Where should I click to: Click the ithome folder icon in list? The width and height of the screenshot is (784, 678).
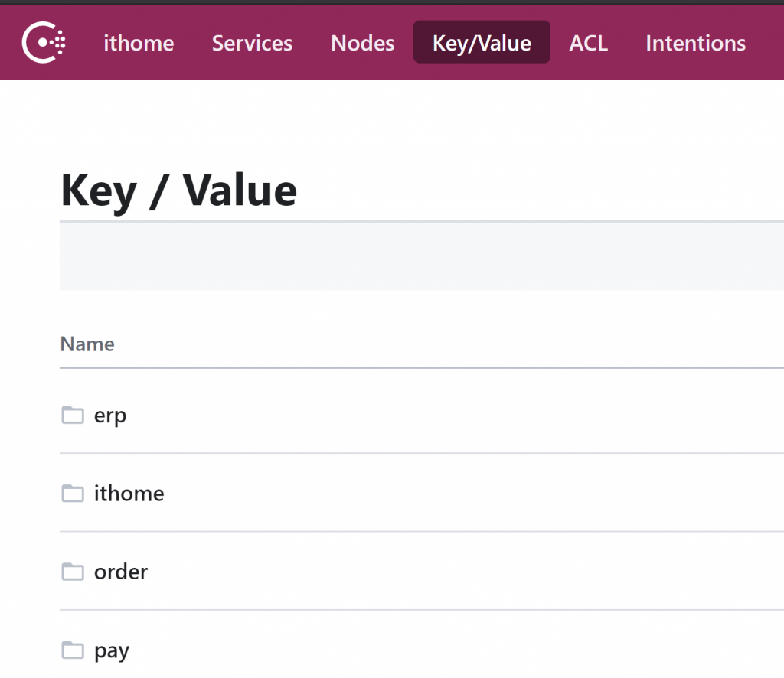click(73, 494)
